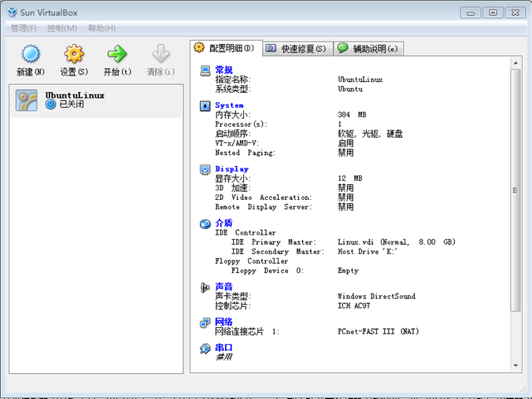The height and width of the screenshot is (399, 532).
Task: Click the details scrollbar down arrow
Action: click(515, 366)
